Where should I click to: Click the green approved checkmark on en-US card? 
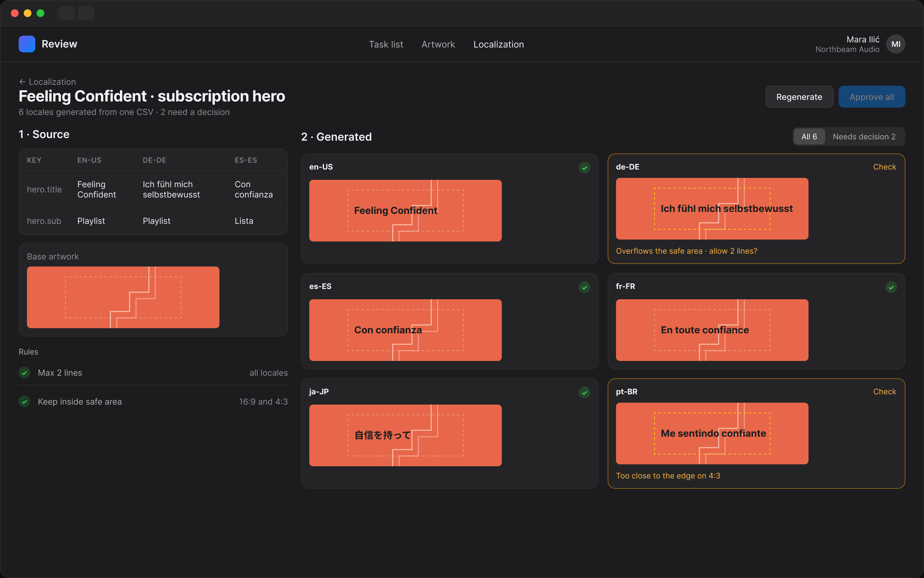pos(584,167)
